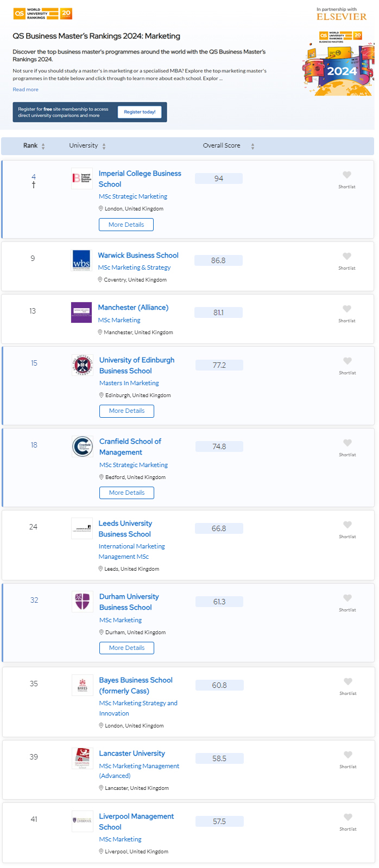Sort by University column arrows
The image size is (379, 868).
(104, 146)
